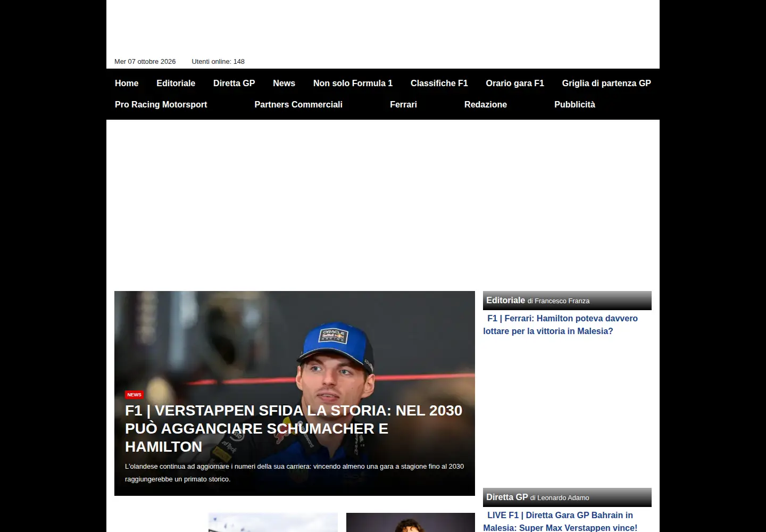This screenshot has height=532, width=766.
Task: Click author name Francesco Franza
Action: (x=562, y=301)
